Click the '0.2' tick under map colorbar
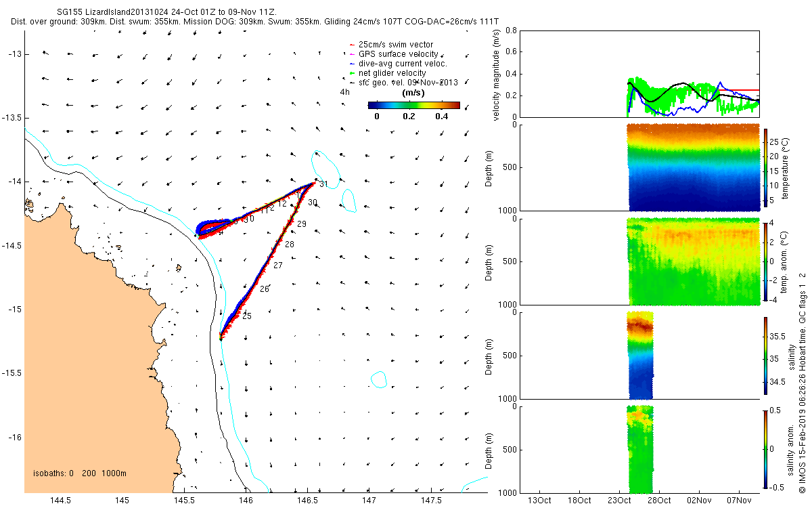 pos(409,117)
